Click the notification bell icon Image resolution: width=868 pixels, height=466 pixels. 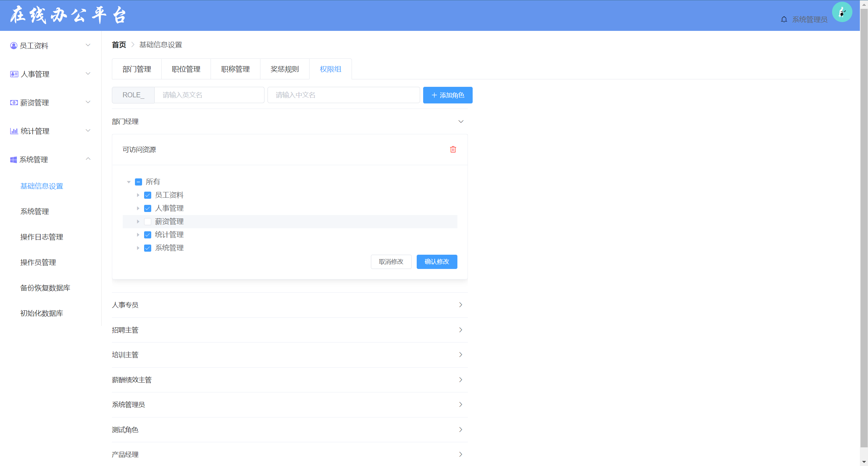point(784,19)
